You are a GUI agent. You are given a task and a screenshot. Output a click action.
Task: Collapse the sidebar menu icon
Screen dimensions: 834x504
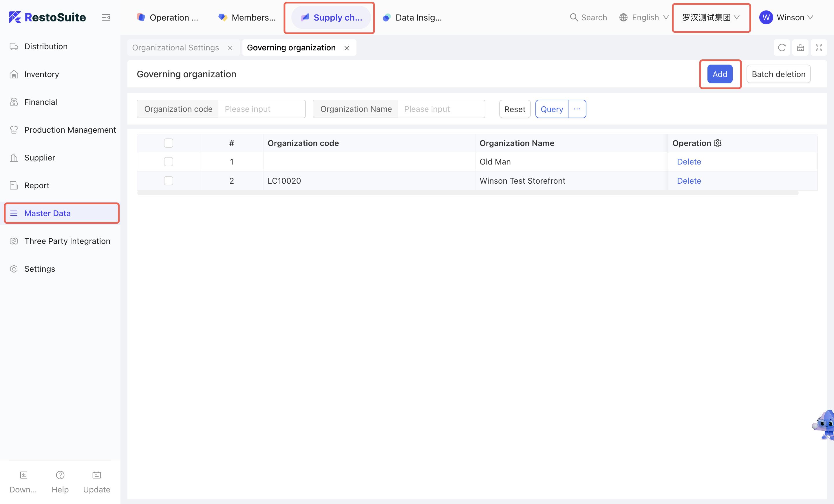pos(106,17)
